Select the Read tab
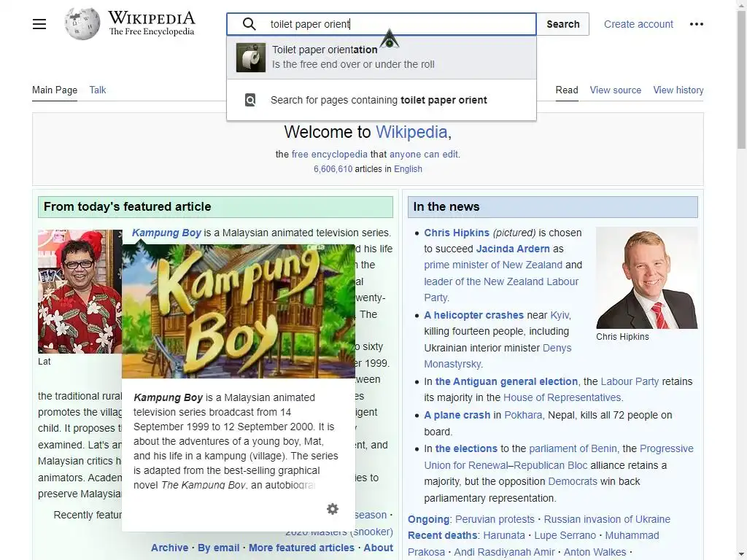 [x=566, y=90]
